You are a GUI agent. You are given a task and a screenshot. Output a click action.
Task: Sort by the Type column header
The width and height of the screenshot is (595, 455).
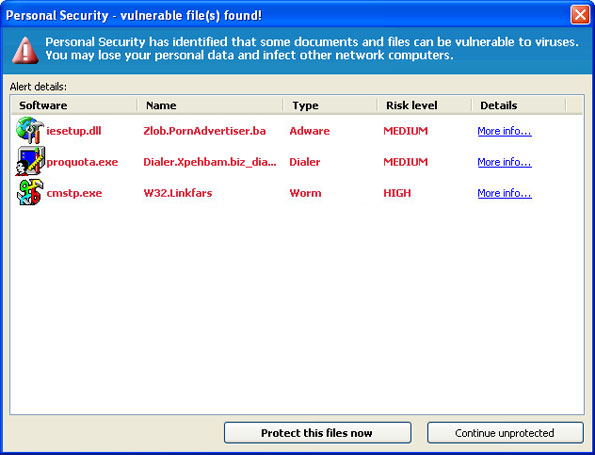pyautogui.click(x=330, y=105)
